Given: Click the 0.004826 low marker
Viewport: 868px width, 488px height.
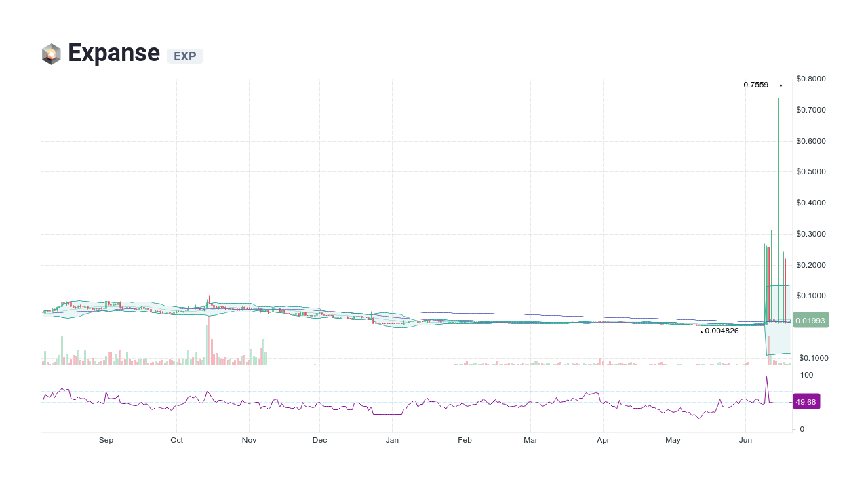Looking at the screenshot, I should click(722, 331).
